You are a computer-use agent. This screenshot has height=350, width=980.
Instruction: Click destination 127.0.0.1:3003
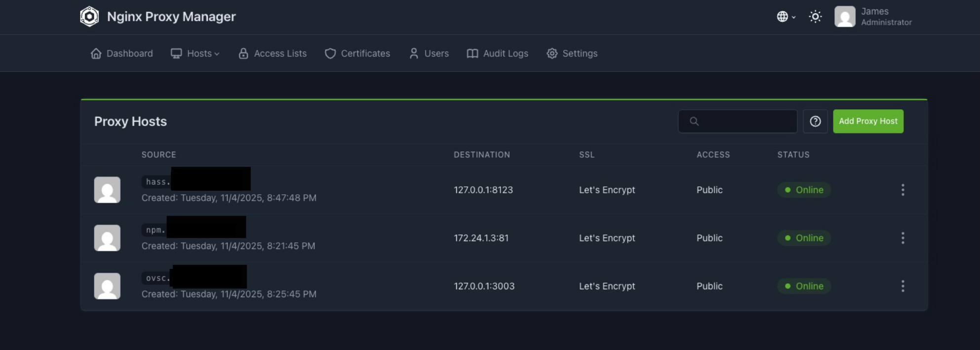tap(484, 286)
